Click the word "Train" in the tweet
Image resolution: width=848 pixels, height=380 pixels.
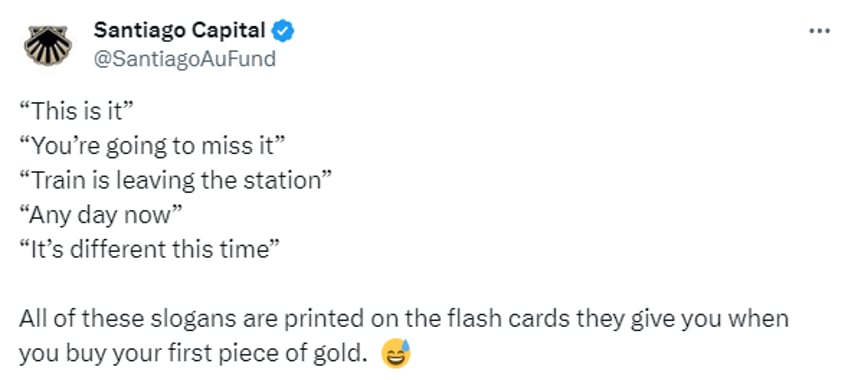pos(55,181)
